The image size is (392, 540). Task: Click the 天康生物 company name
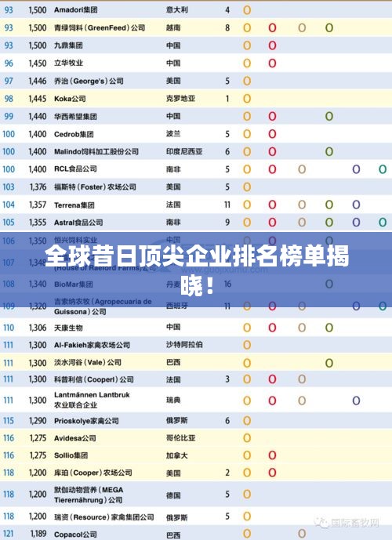(x=68, y=328)
